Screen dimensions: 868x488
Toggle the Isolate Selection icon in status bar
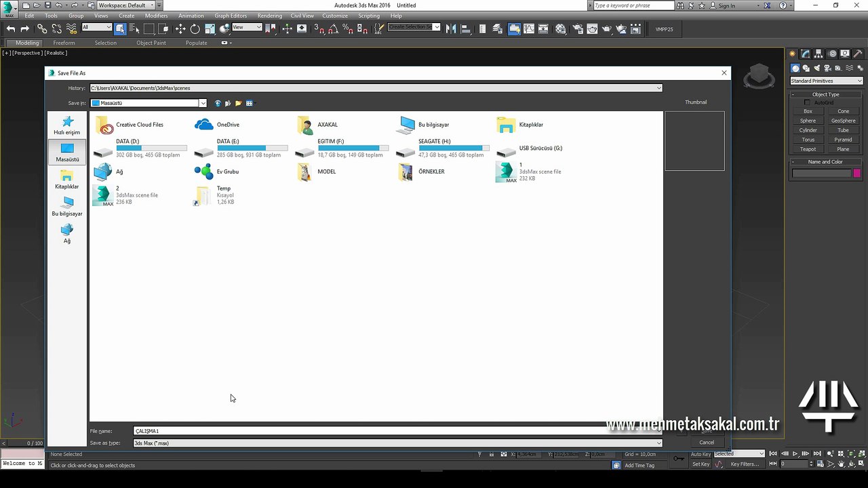click(x=479, y=454)
